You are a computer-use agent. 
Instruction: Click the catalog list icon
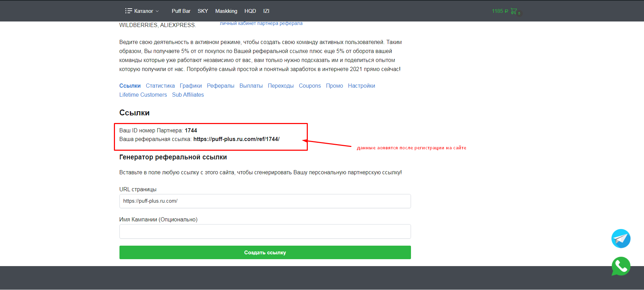click(128, 11)
